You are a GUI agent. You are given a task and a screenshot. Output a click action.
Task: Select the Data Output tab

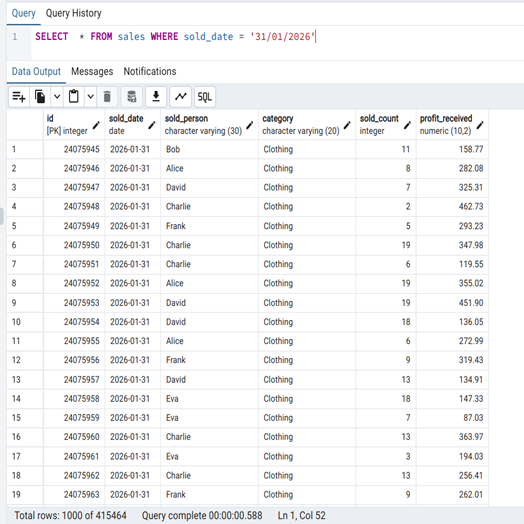[x=36, y=72]
